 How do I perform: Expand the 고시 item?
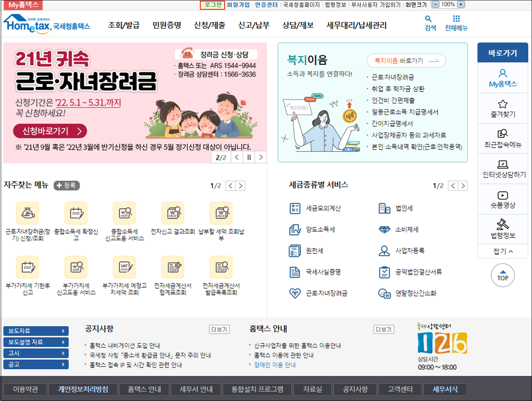tap(36, 353)
